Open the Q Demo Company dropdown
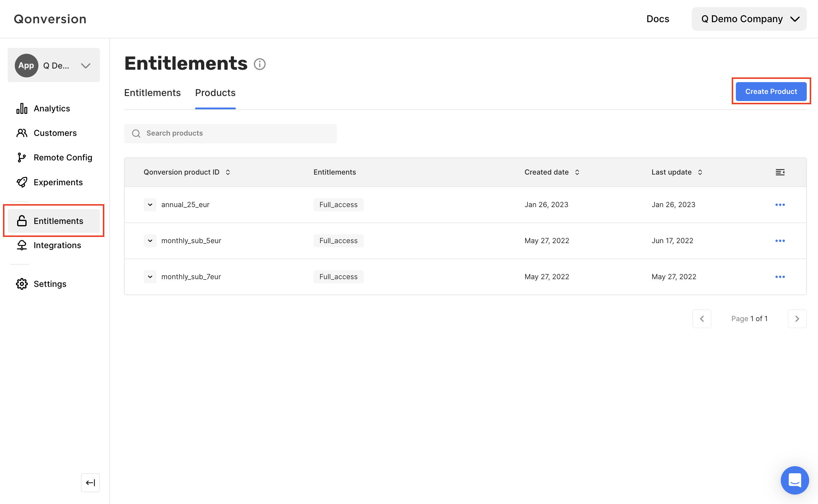This screenshot has height=504, width=818. tap(749, 19)
